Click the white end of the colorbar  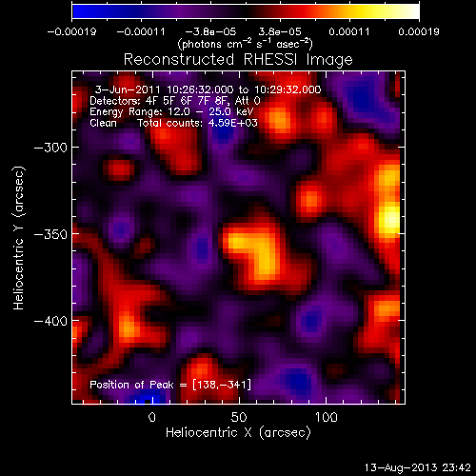coord(411,11)
